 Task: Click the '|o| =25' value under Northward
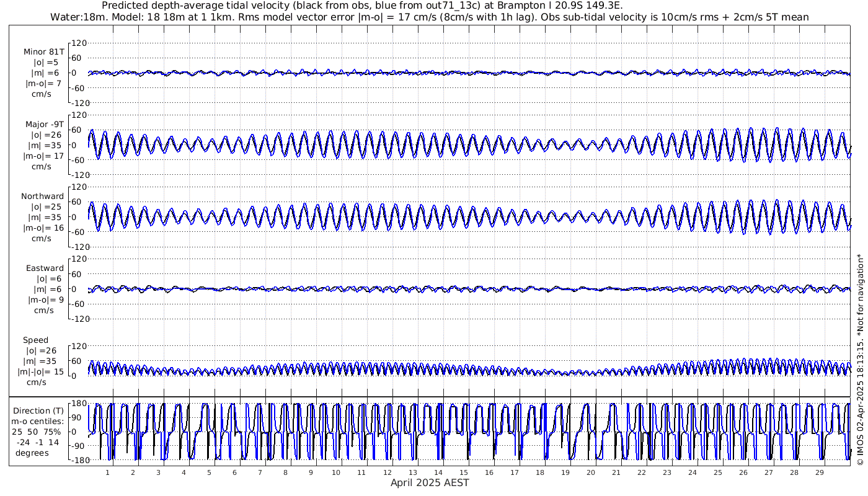click(46, 206)
